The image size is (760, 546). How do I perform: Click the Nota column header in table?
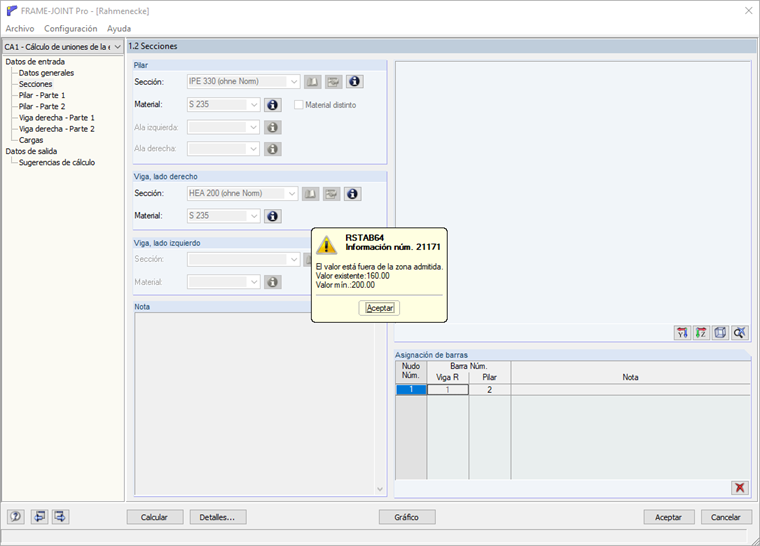click(x=631, y=372)
